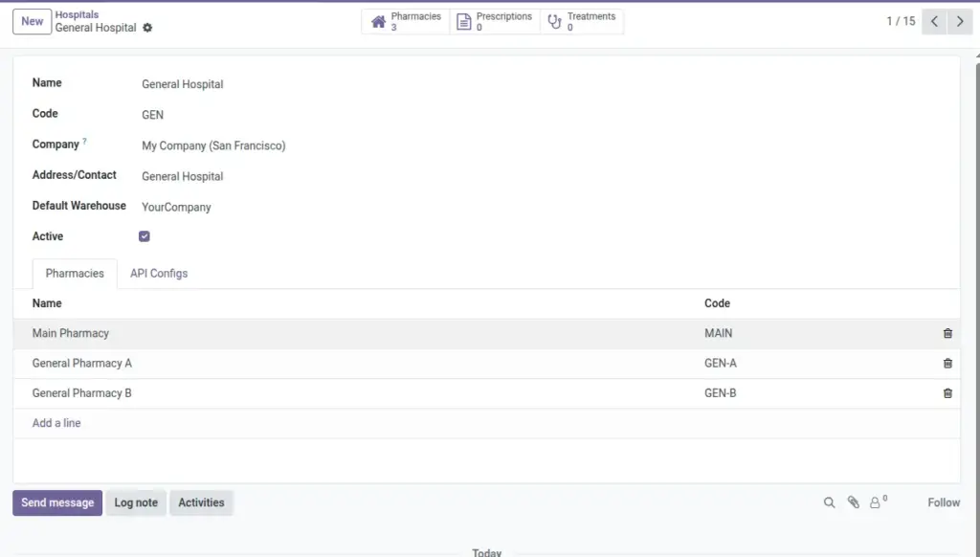The height and width of the screenshot is (557, 980).
Task: Open Activities scheduling button
Action: (201, 502)
